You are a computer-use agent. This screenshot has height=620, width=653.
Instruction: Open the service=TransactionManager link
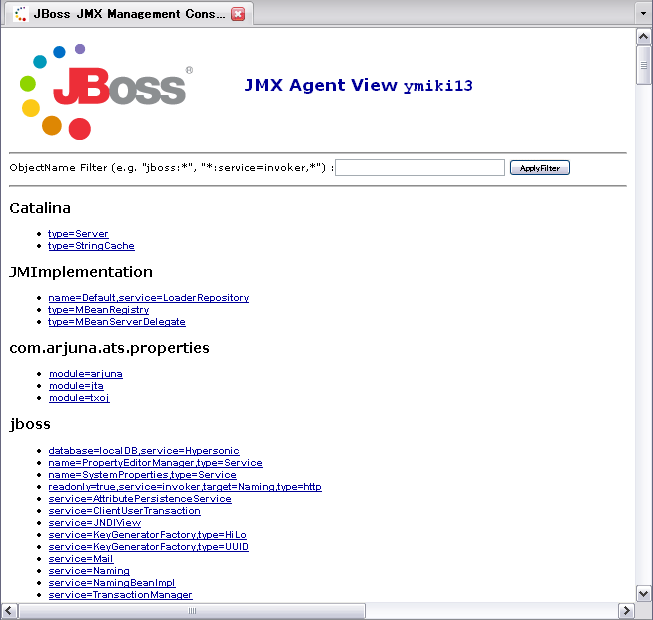point(120,595)
